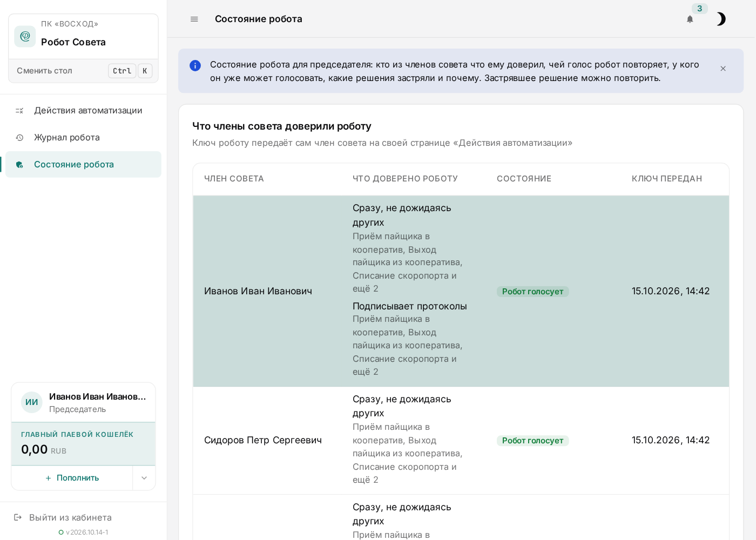
Task: Click Сменить стол button
Action: (x=84, y=71)
